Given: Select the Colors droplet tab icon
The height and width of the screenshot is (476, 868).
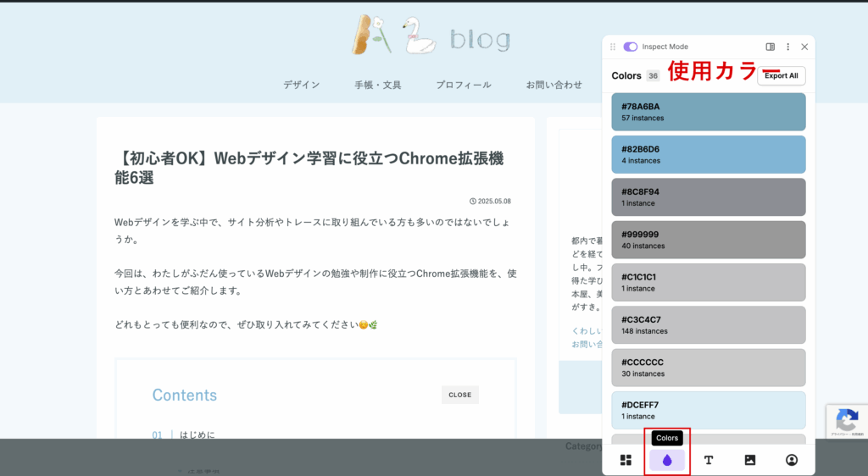Looking at the screenshot, I should (x=667, y=460).
